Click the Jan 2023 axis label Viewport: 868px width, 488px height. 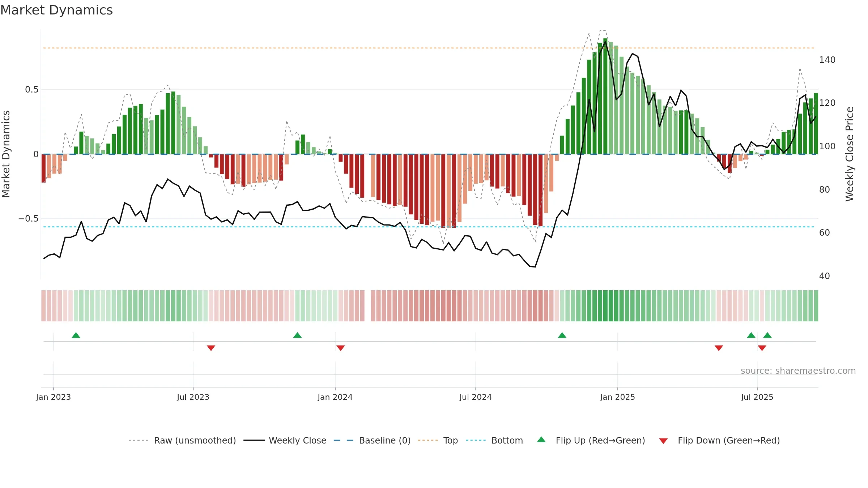pyautogui.click(x=54, y=397)
